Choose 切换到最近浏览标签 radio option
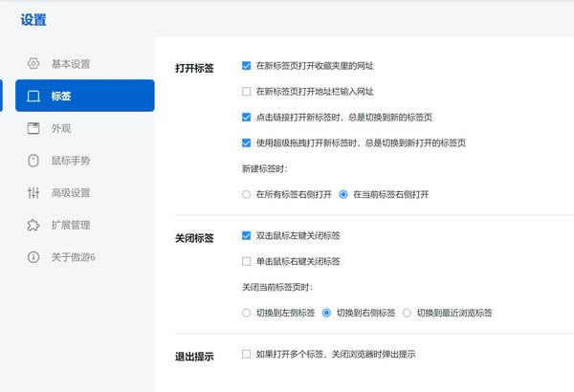Image resolution: width=574 pixels, height=392 pixels. coord(408,313)
